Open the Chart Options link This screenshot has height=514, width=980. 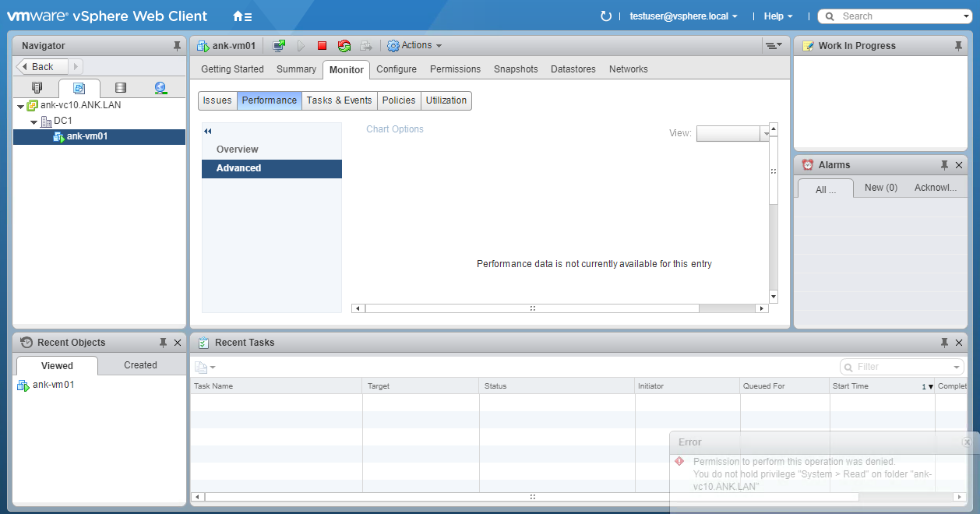[x=395, y=129]
